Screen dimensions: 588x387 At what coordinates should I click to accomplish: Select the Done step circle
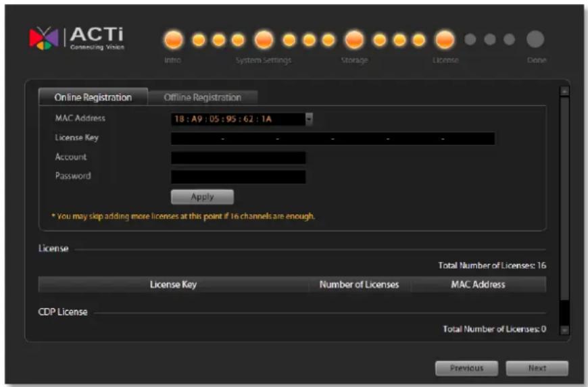[x=535, y=39]
